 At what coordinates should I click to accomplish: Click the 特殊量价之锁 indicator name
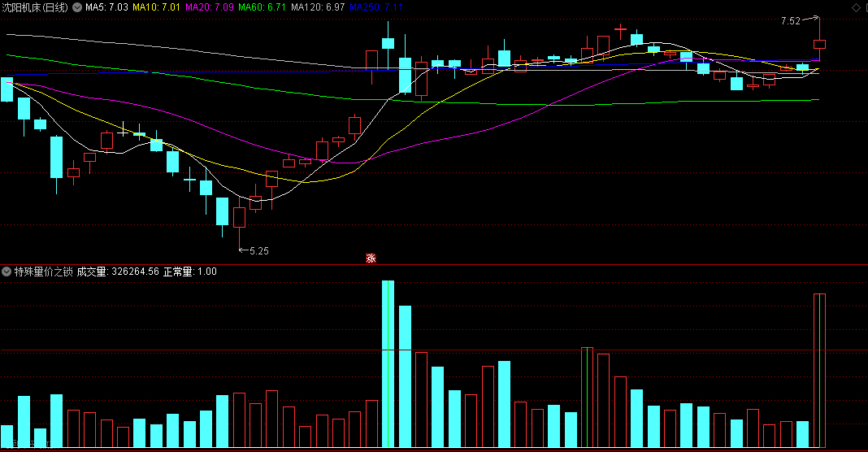(x=43, y=272)
